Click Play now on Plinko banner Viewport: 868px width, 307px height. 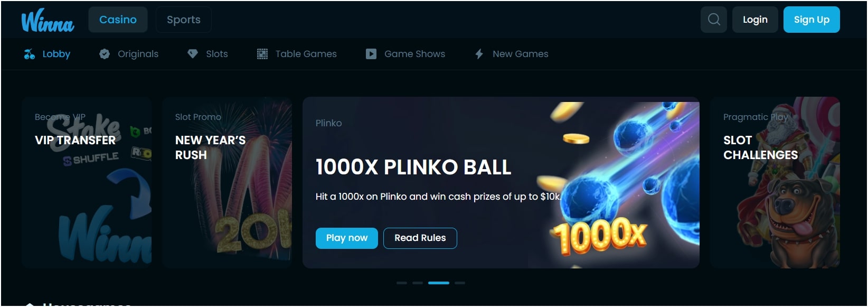click(347, 238)
